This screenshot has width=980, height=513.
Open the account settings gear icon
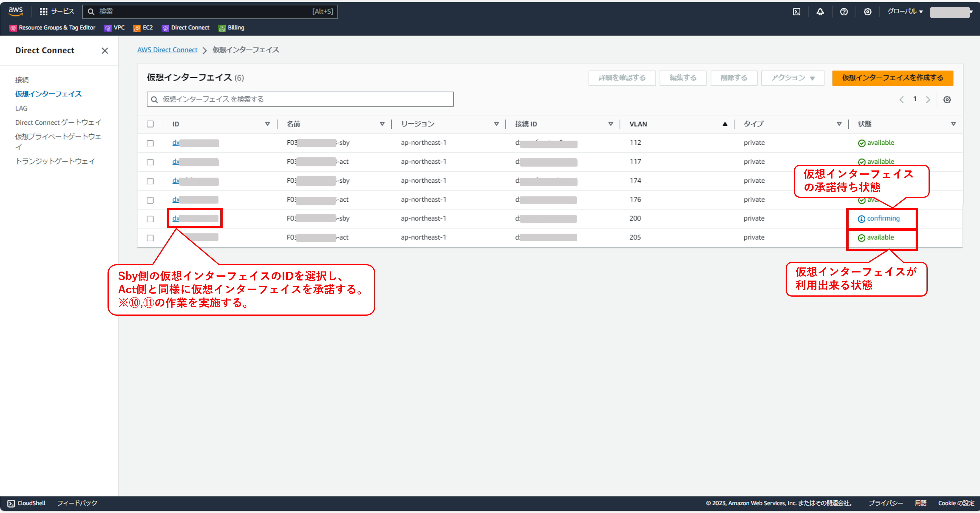(868, 11)
